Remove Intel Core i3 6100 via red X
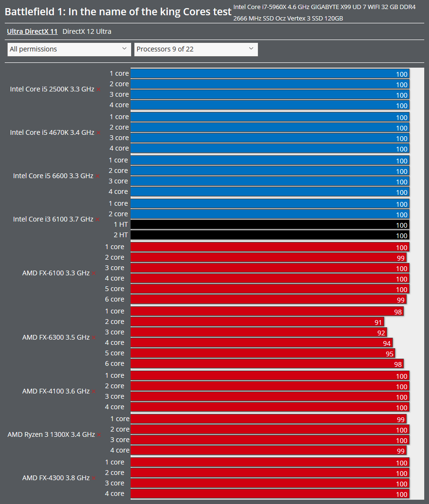 click(97, 220)
